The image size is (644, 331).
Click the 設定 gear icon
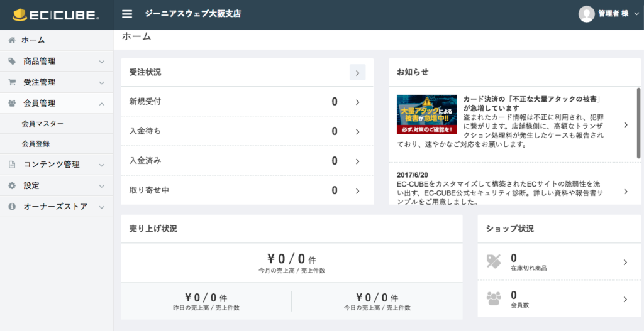pos(11,186)
